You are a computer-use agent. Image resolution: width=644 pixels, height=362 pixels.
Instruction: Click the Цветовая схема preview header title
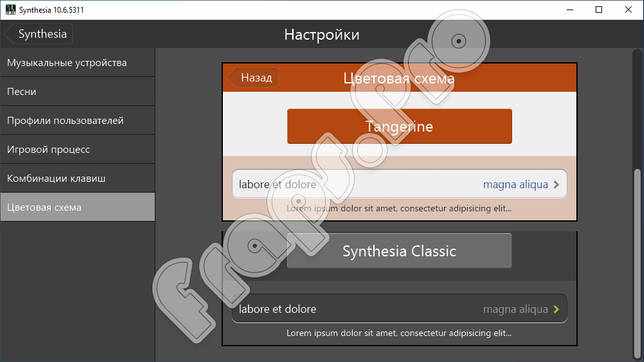coord(399,78)
